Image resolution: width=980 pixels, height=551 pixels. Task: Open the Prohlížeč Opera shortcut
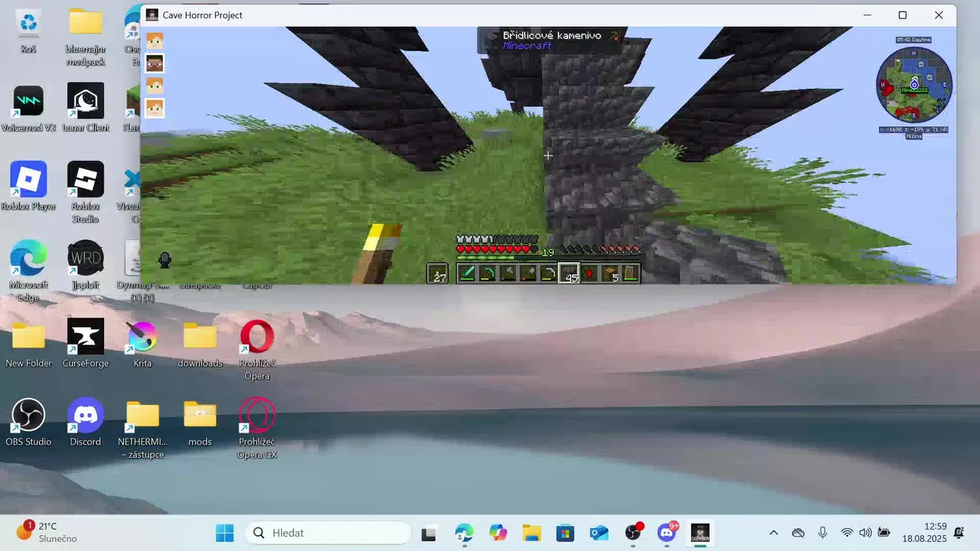click(257, 350)
